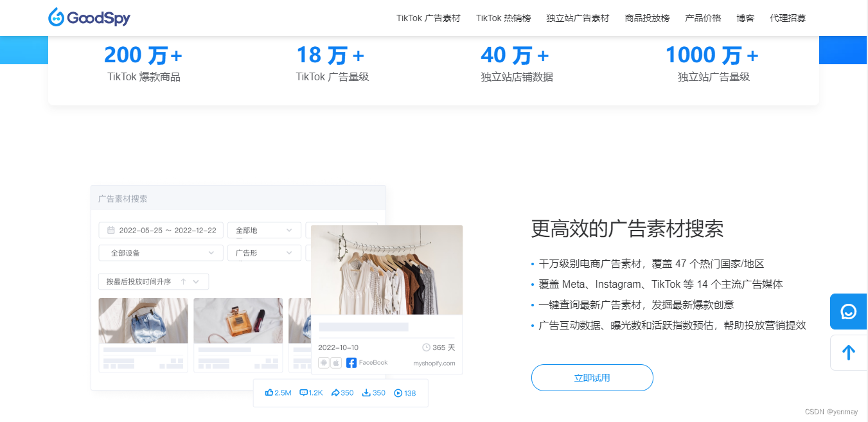Click bullet text about 47 个热门国家/地区
The height and width of the screenshot is (422, 868).
(x=651, y=263)
